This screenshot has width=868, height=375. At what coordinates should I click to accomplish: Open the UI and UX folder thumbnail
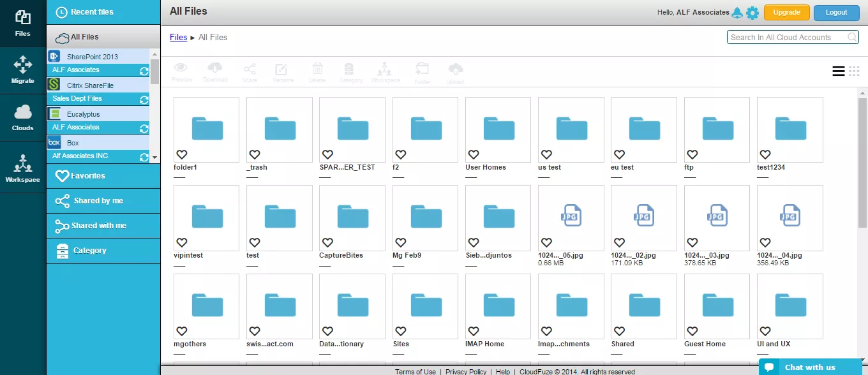pyautogui.click(x=790, y=305)
